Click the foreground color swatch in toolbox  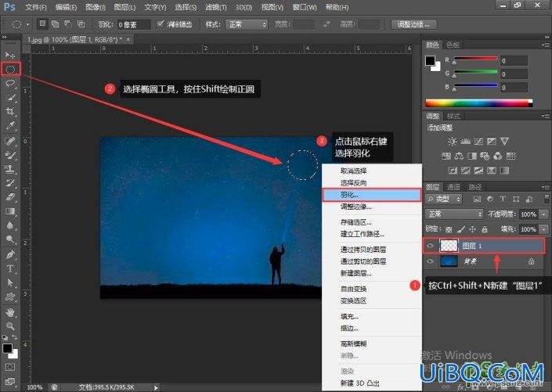(7, 348)
